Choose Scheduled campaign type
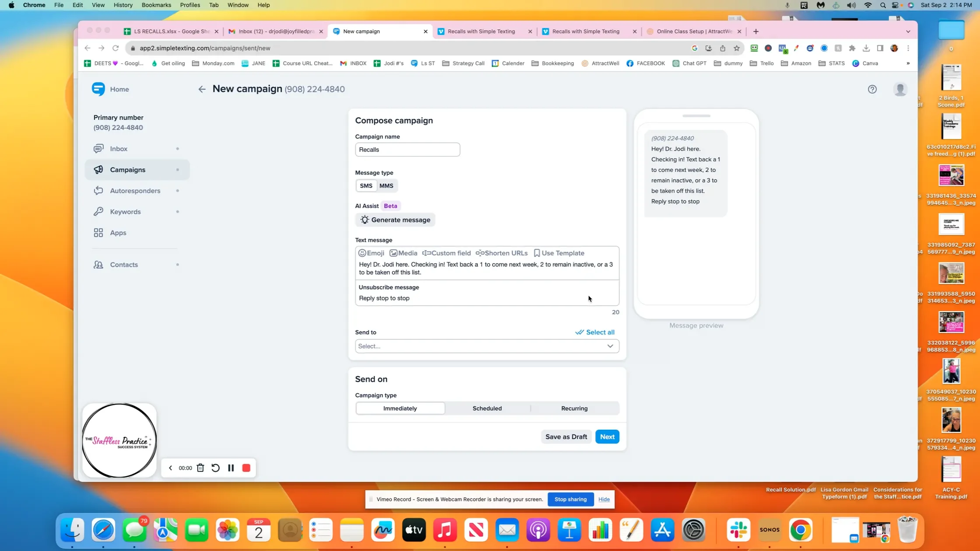 click(x=487, y=408)
